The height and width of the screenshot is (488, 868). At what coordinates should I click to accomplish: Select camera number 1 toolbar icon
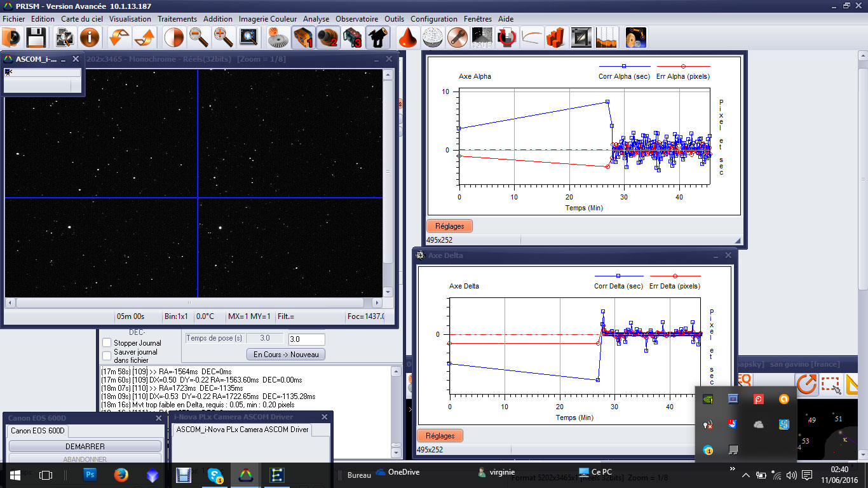[x=303, y=37]
